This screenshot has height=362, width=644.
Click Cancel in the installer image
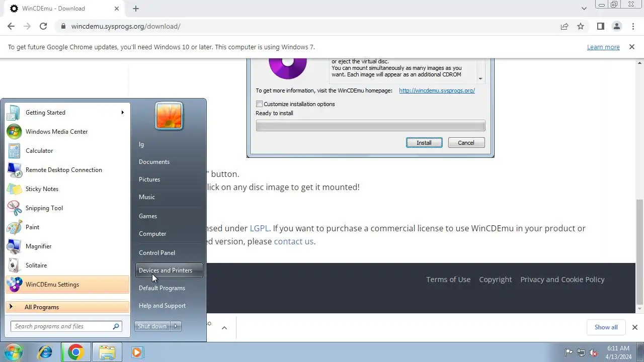[466, 143]
